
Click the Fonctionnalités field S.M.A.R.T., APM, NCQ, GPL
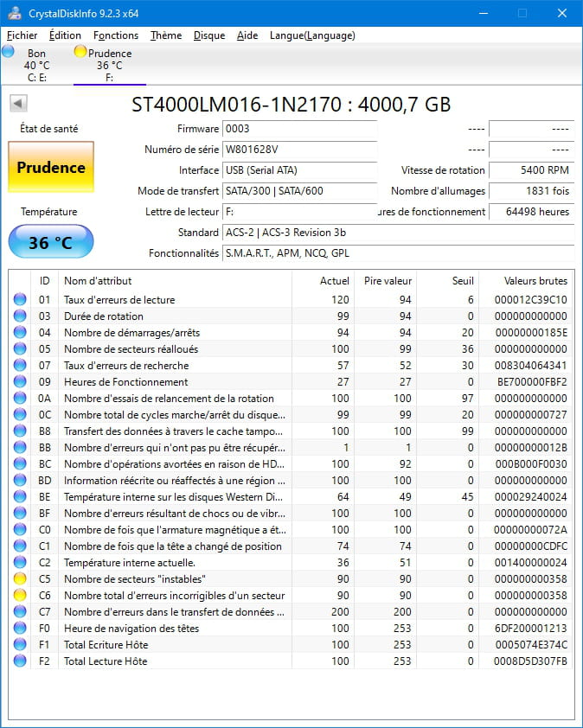pyautogui.click(x=398, y=253)
